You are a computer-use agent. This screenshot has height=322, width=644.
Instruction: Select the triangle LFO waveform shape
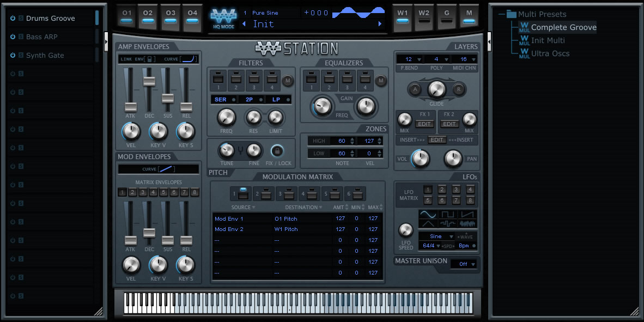428,224
